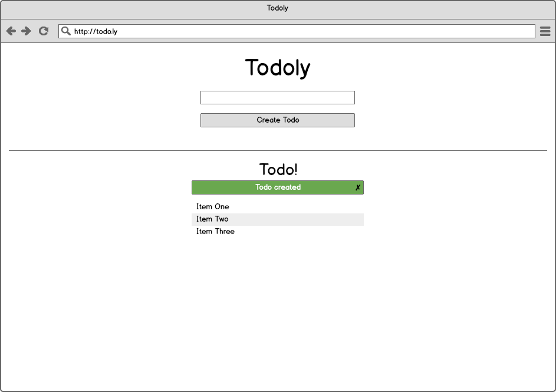Open the browser hamburger menu
The height and width of the screenshot is (392, 556).
tap(545, 31)
